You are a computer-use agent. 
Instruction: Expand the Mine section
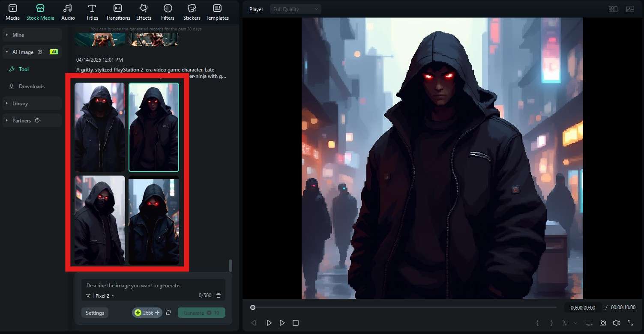click(32, 35)
